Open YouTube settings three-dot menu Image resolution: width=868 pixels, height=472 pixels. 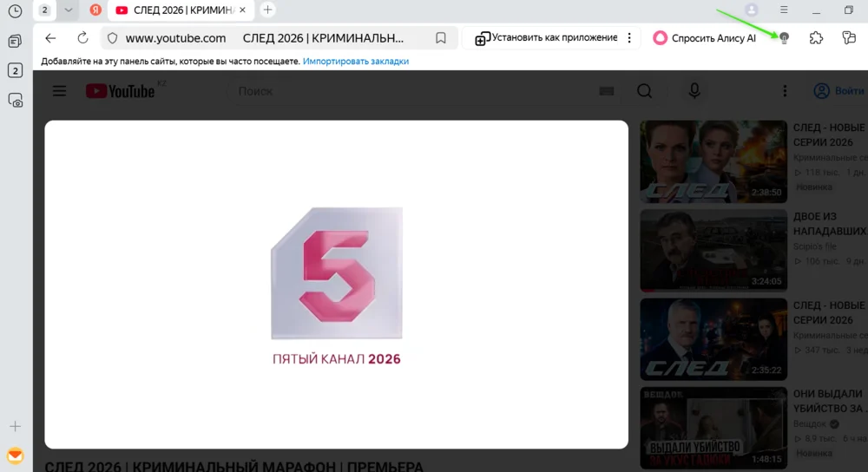click(x=785, y=91)
